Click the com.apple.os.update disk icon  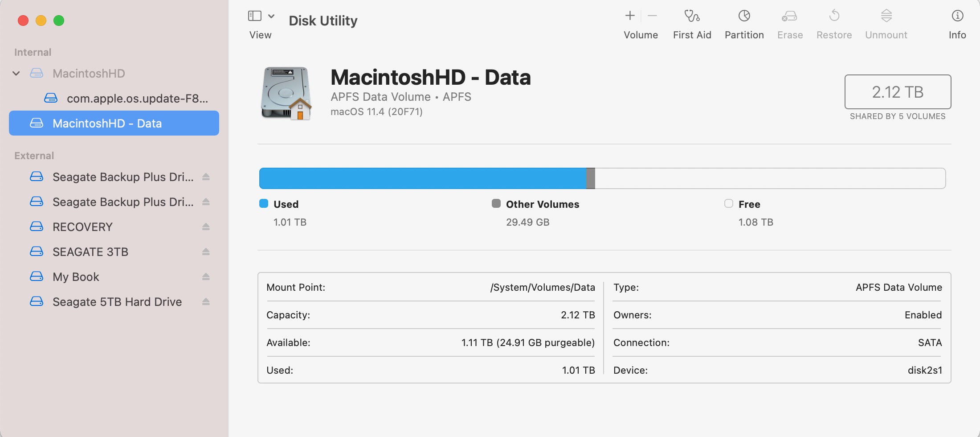click(51, 98)
